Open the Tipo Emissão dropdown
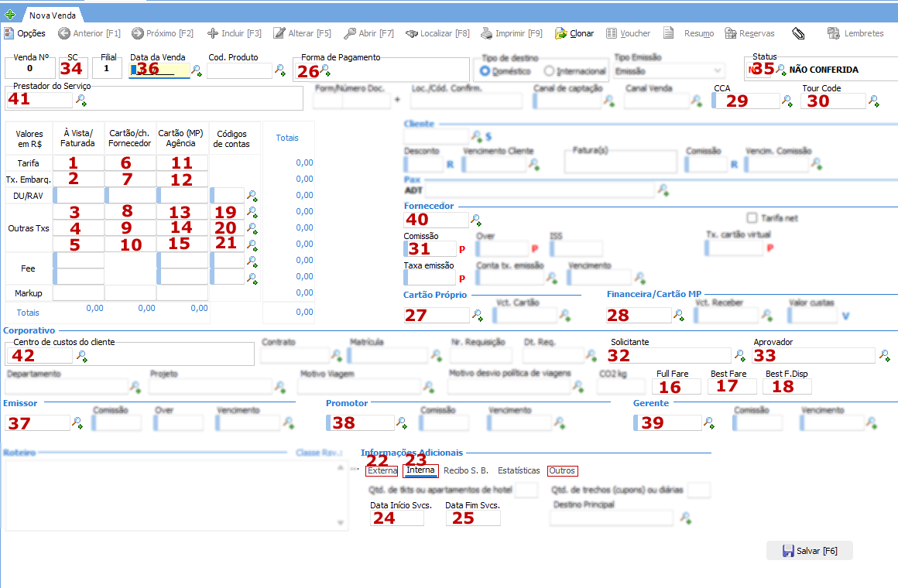 click(668, 71)
